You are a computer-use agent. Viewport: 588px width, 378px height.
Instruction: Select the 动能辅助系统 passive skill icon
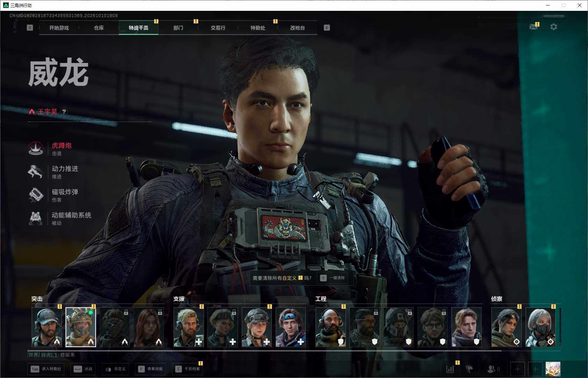[36, 218]
